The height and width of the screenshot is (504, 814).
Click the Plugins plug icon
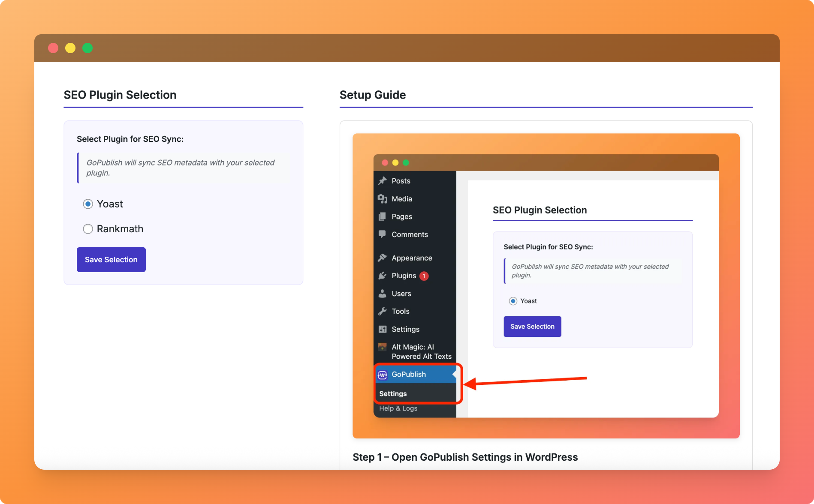tap(382, 276)
